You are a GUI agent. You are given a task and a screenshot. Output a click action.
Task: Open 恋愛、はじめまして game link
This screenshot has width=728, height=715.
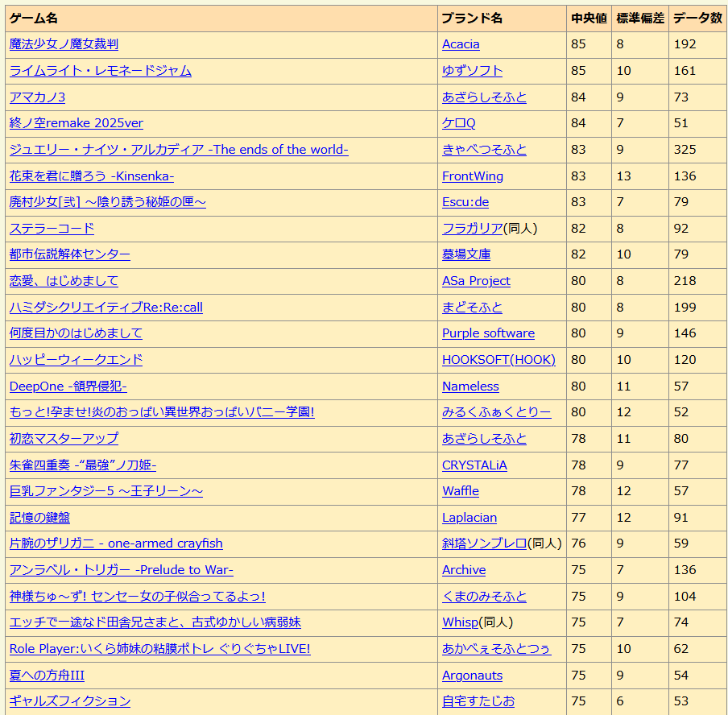coord(64,281)
